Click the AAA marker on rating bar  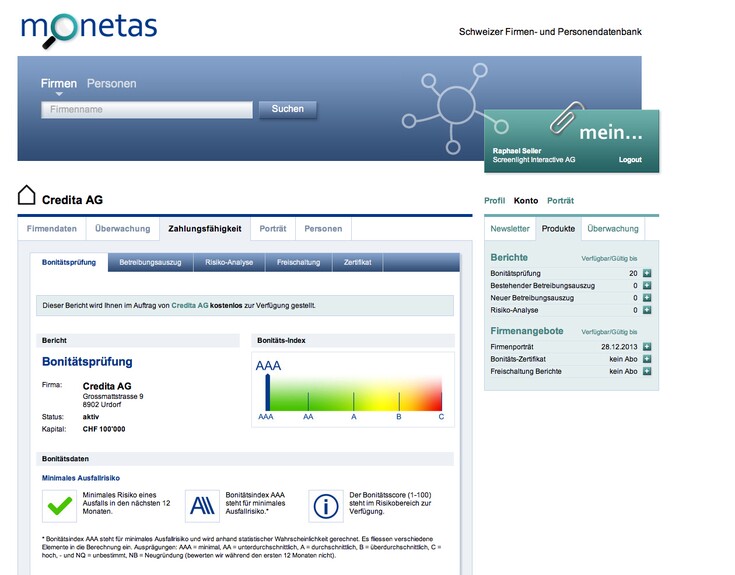pos(268,393)
